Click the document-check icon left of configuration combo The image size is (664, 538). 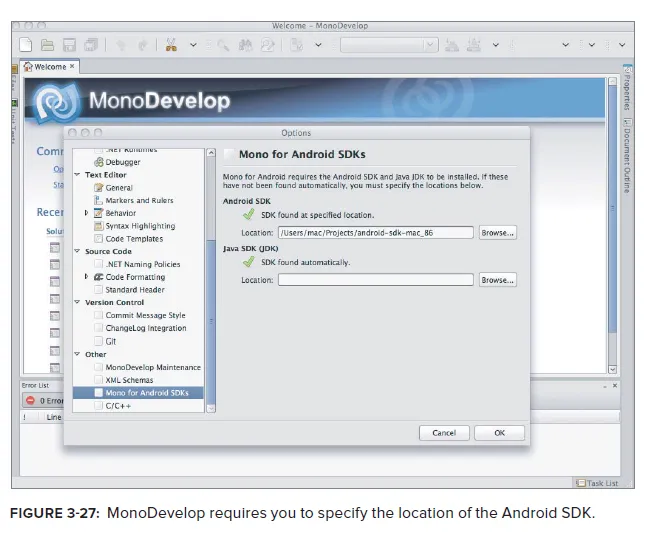297,44
